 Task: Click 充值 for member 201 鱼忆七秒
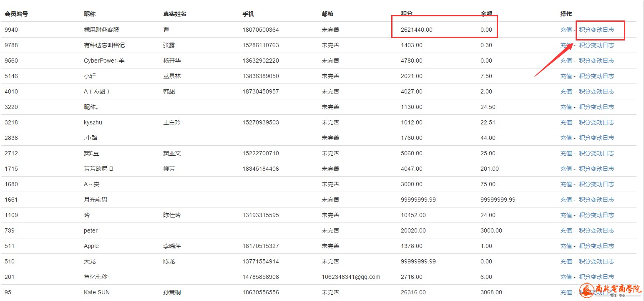pyautogui.click(x=566, y=277)
